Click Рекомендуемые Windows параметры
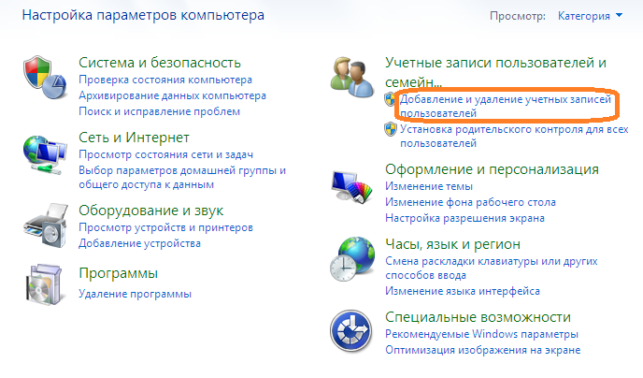The width and height of the screenshot is (643, 378). [x=481, y=335]
